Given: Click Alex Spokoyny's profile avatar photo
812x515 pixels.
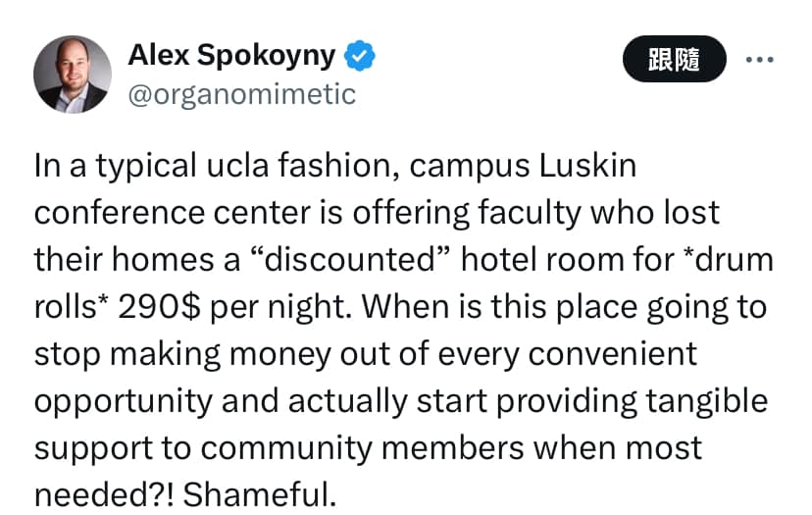Looking at the screenshot, I should [x=73, y=75].
